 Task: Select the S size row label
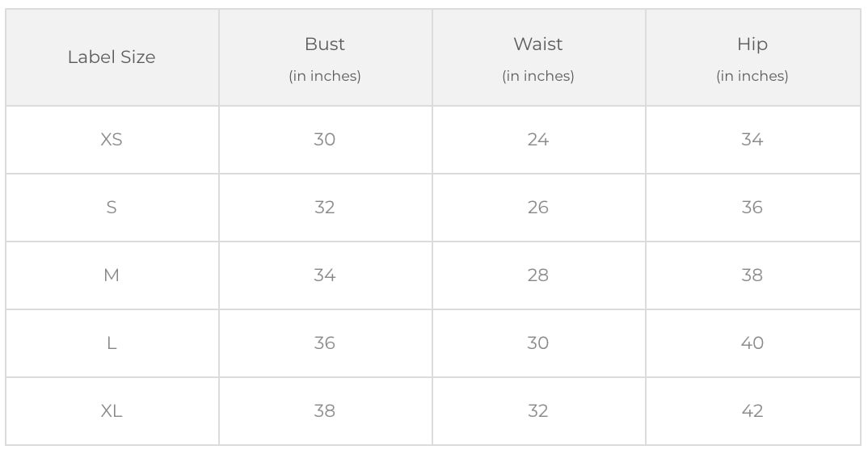tap(112, 208)
